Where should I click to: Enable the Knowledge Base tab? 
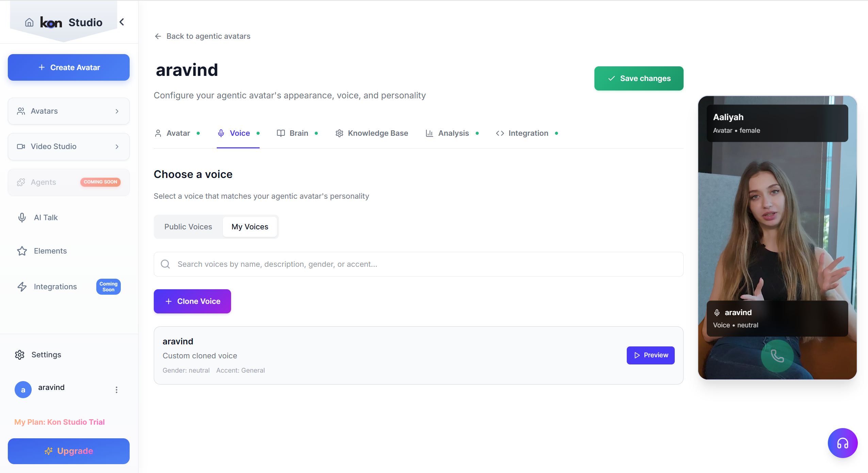tap(371, 133)
